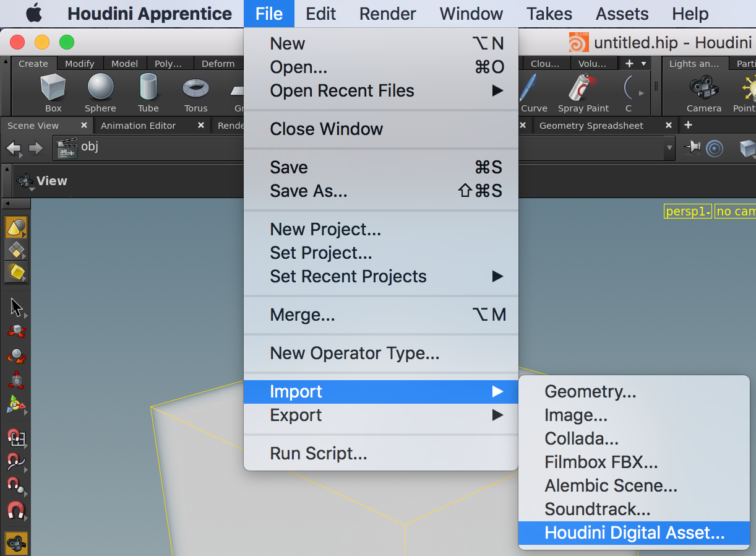Add a Camera from Lights shelf
The width and height of the screenshot is (756, 556).
click(703, 93)
